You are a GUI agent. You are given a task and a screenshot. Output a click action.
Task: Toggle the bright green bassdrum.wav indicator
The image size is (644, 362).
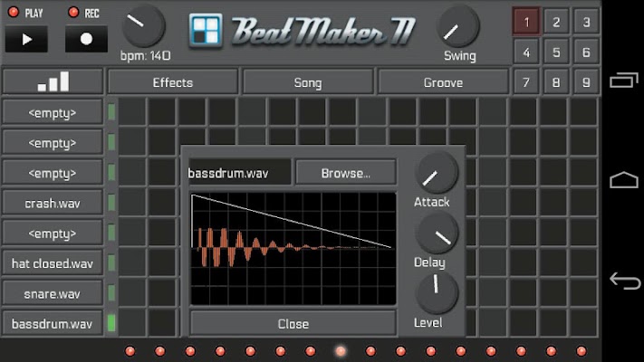(111, 323)
